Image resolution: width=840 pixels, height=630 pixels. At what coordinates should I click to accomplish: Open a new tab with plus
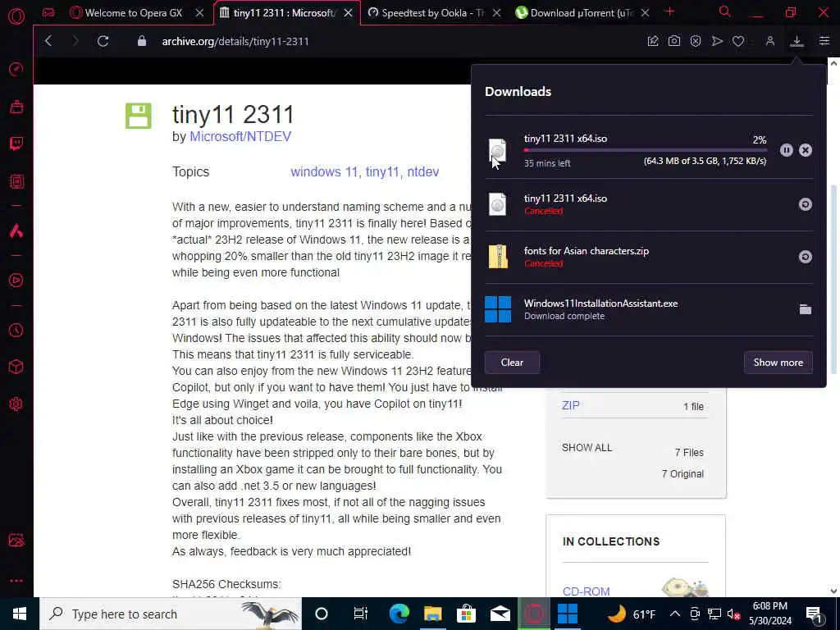(x=669, y=11)
